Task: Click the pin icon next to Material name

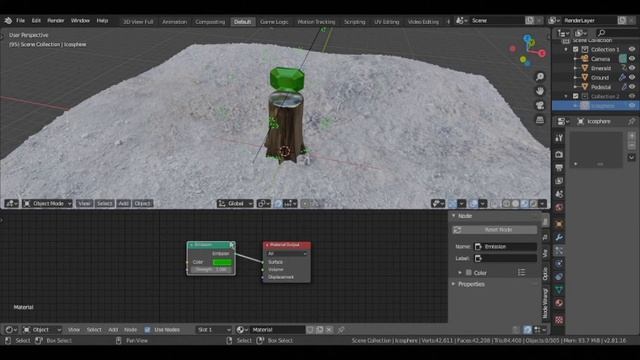Action: 341,329
